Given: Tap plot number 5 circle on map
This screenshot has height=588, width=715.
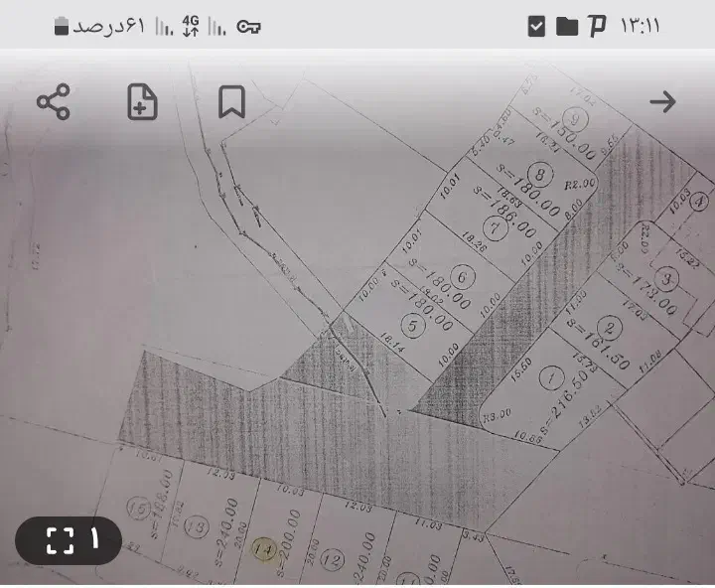Looking at the screenshot, I should (x=413, y=326).
